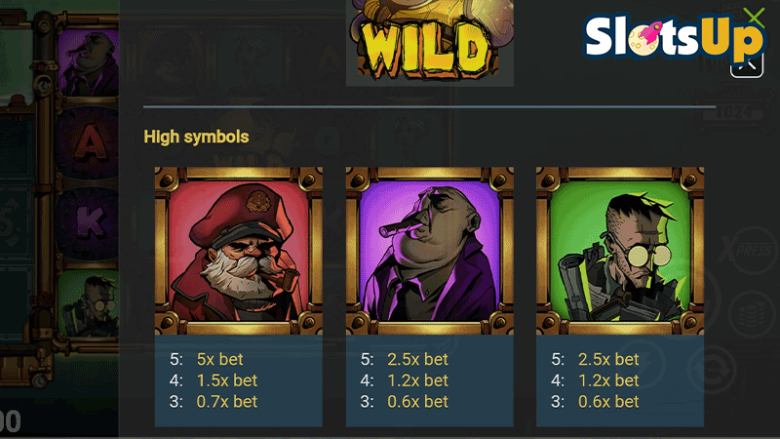
Task: Select the purple cigar-smoking man symbol
Action: 430,251
